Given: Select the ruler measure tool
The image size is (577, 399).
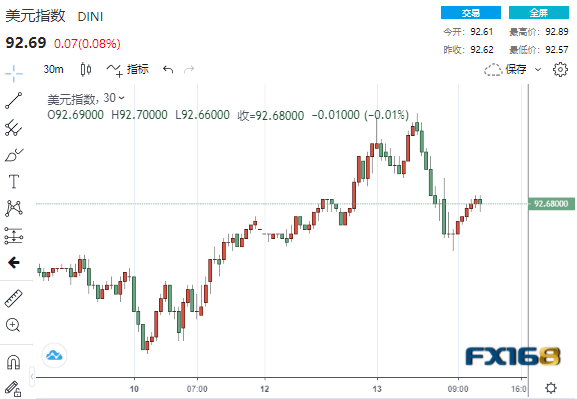Looking at the screenshot, I should (14, 298).
